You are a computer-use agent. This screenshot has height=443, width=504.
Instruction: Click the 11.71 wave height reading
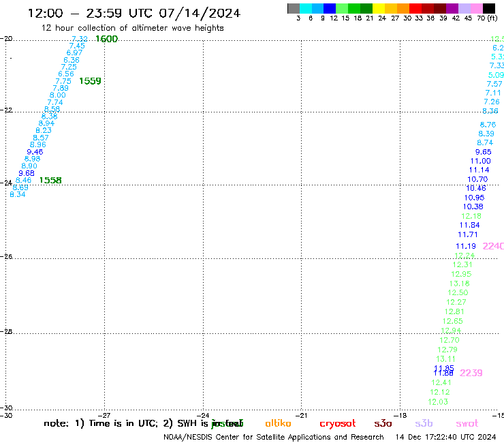point(468,235)
